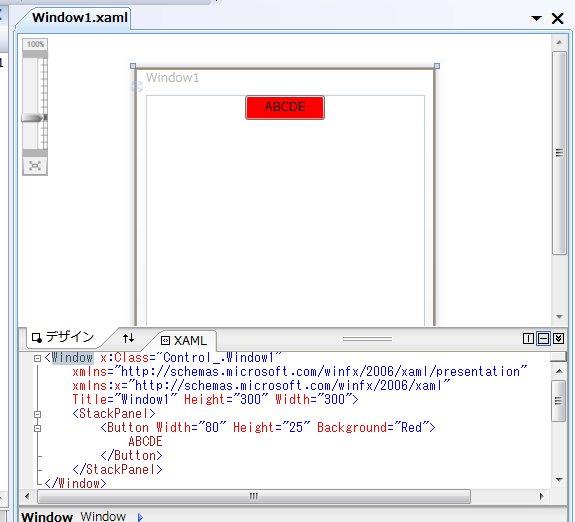575x522 pixels.
Task: Collapse the Window element outline node
Action: 37,358
